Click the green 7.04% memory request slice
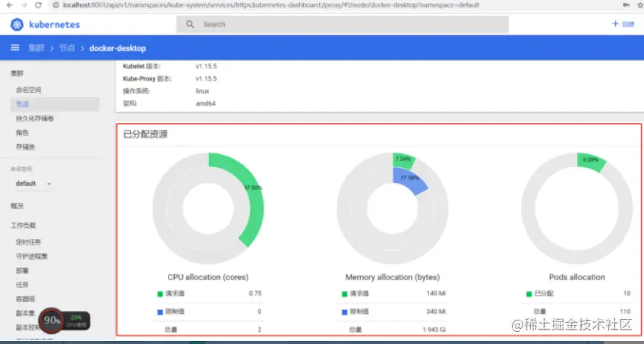The image size is (644, 344). pyautogui.click(x=403, y=160)
